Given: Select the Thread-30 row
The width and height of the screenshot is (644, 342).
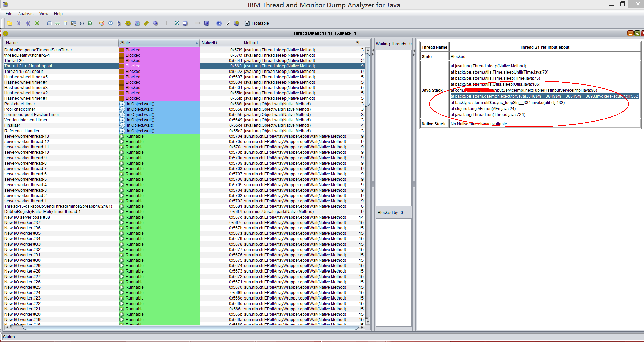Looking at the screenshot, I should tap(184, 61).
